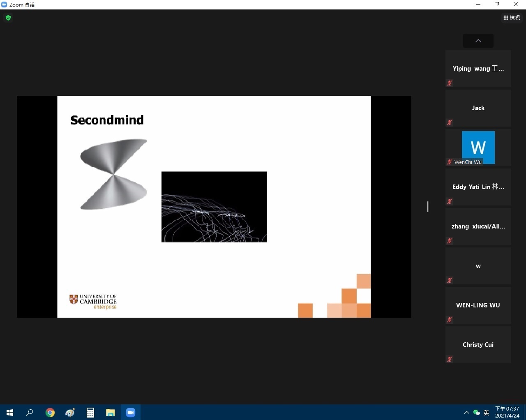Show hidden system tray icons
The image size is (526, 420).
click(x=466, y=413)
